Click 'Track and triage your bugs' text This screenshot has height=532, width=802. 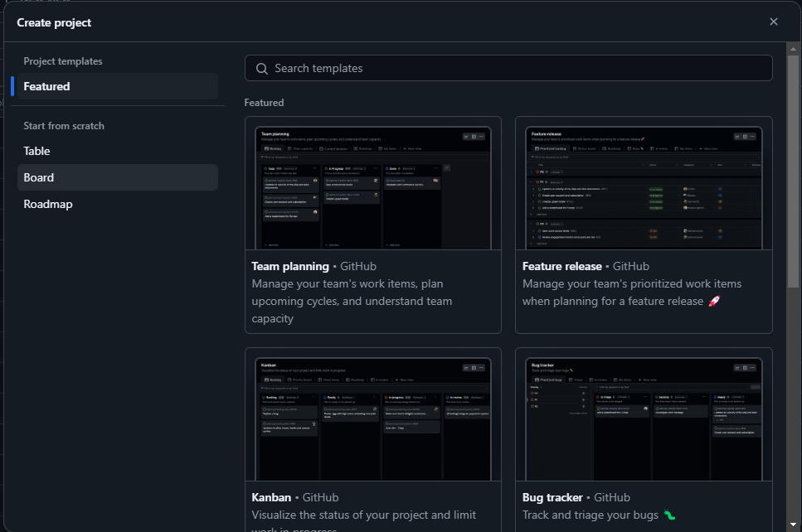(591, 515)
